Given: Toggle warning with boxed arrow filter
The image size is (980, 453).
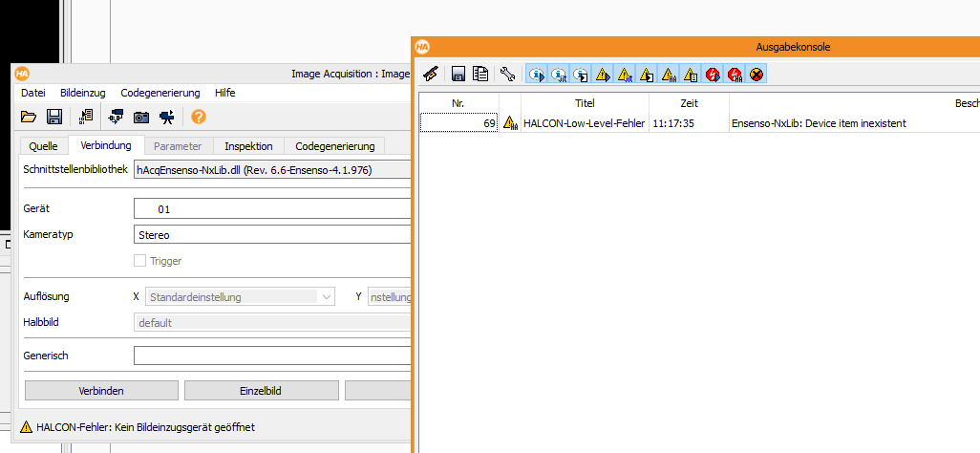Looking at the screenshot, I should pyautogui.click(x=647, y=75).
